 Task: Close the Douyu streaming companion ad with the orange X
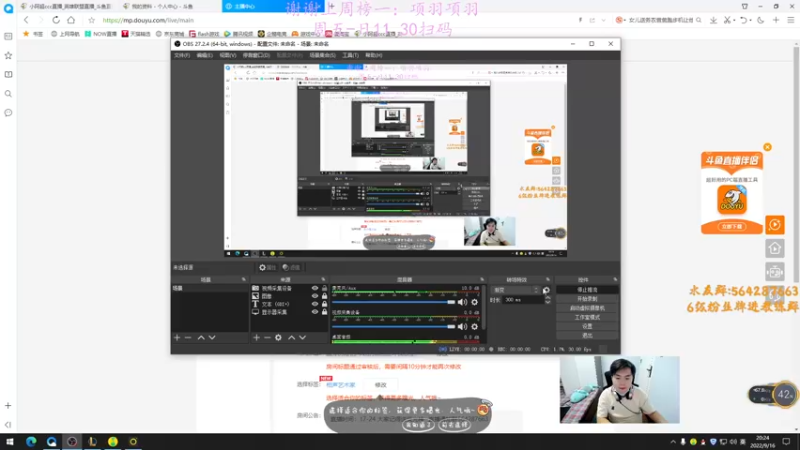pos(767,147)
